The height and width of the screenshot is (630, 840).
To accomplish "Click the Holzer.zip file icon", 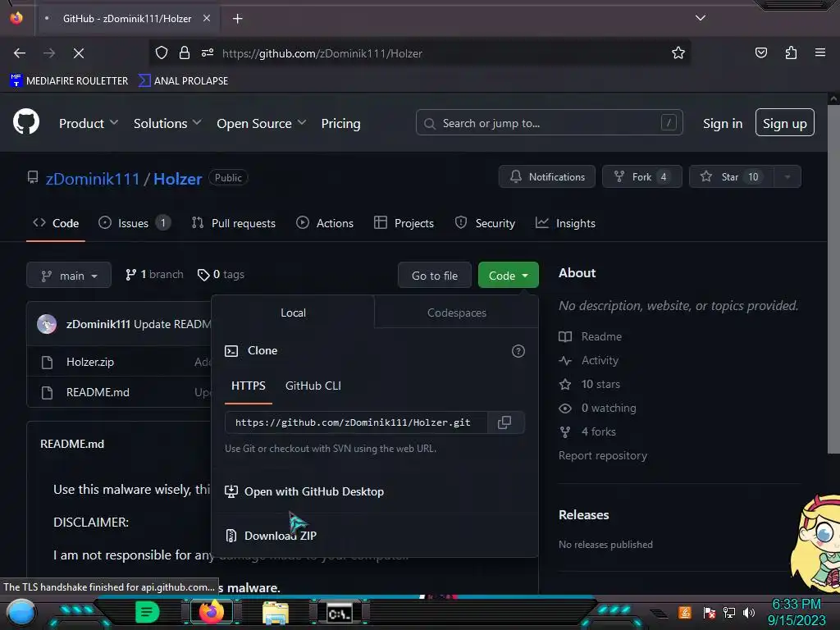I will (47, 362).
